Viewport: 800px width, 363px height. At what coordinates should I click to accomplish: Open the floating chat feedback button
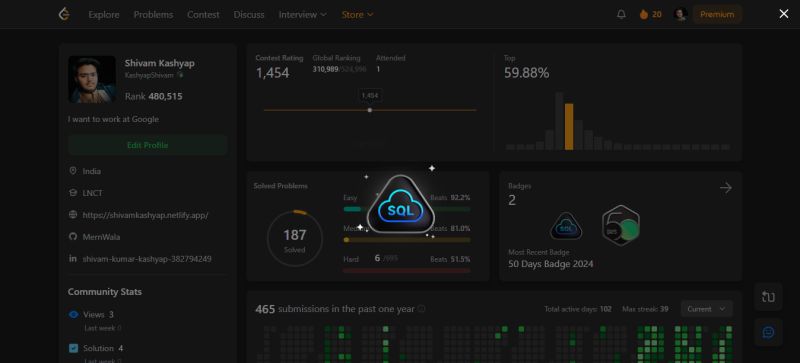(x=768, y=332)
